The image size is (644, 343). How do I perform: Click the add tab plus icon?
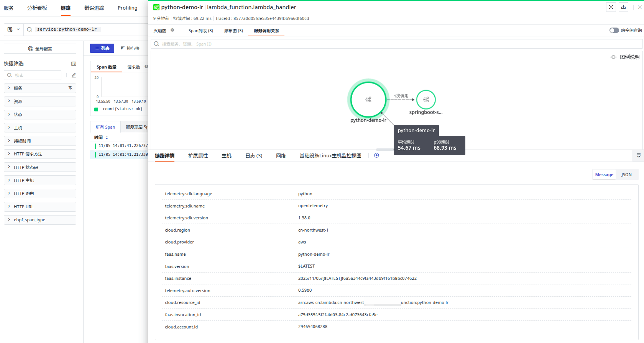click(376, 155)
